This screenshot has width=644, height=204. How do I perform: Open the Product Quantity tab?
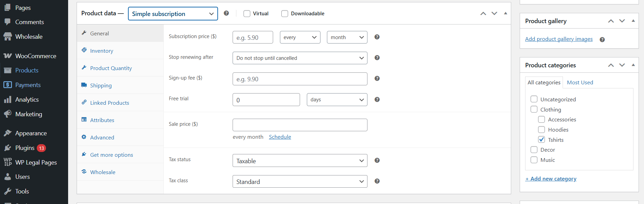pyautogui.click(x=120, y=68)
